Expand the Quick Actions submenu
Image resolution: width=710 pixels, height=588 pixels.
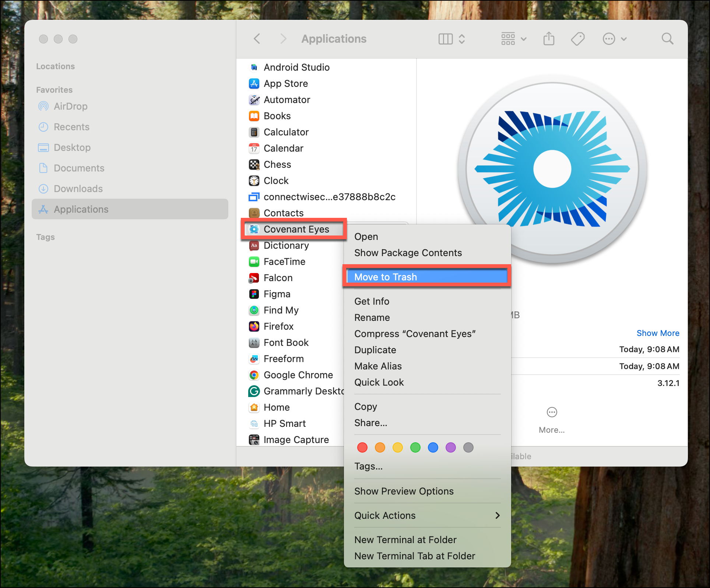427,516
